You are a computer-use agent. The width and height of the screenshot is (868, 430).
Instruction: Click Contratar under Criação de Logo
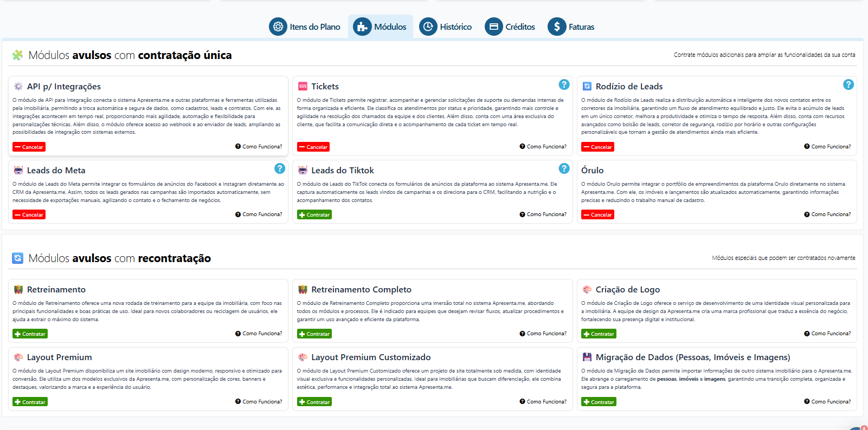[x=599, y=334]
